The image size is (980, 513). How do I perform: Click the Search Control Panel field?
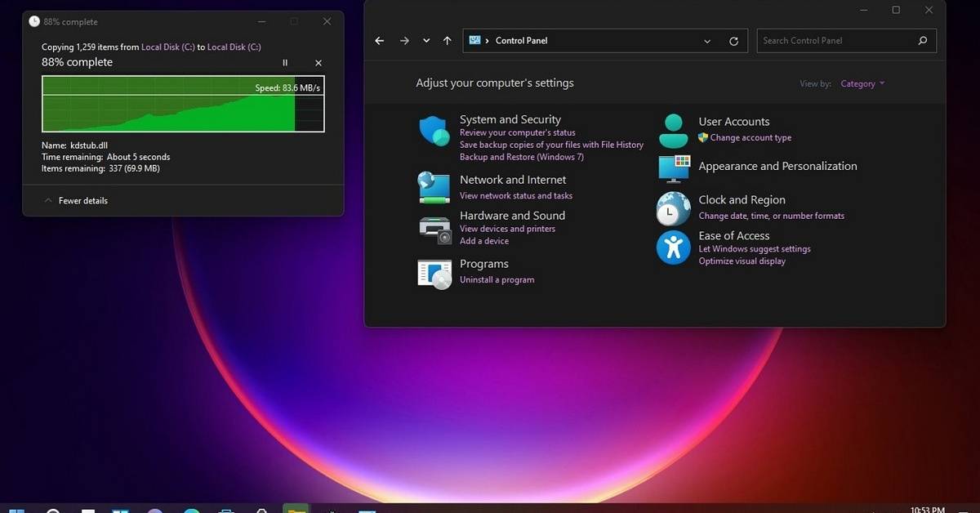[837, 41]
